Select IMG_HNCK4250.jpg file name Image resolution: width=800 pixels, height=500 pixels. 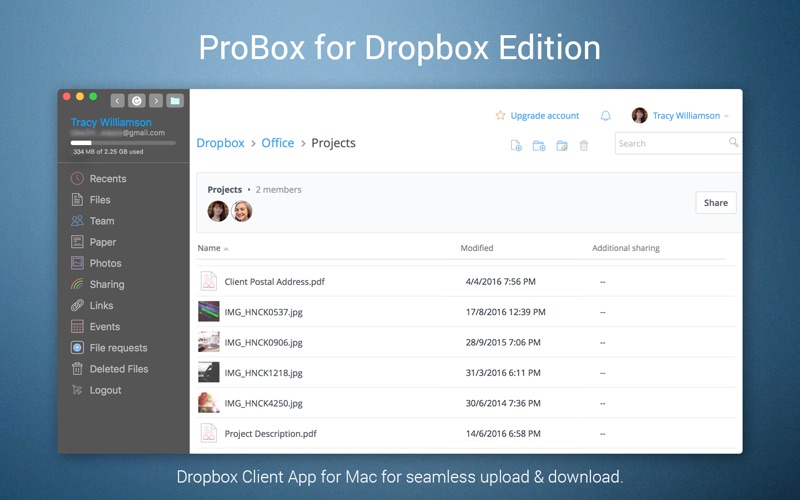pos(263,404)
